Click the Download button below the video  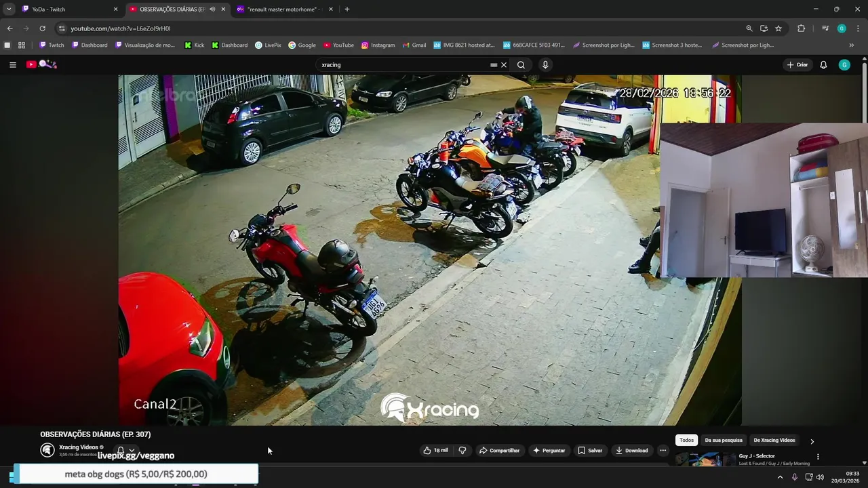click(x=632, y=450)
